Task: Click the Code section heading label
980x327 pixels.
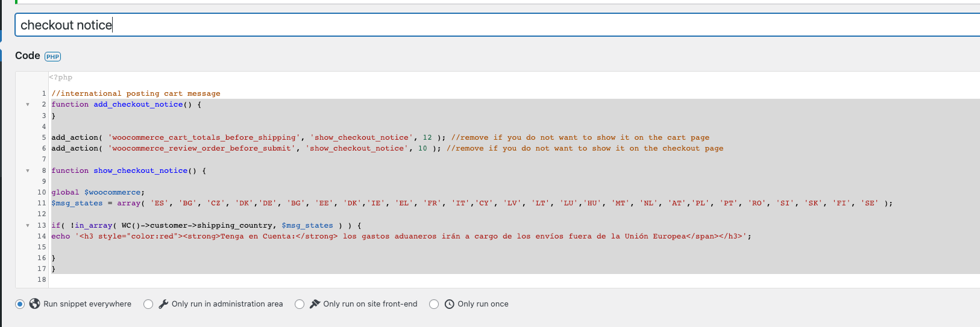Action: 28,55
